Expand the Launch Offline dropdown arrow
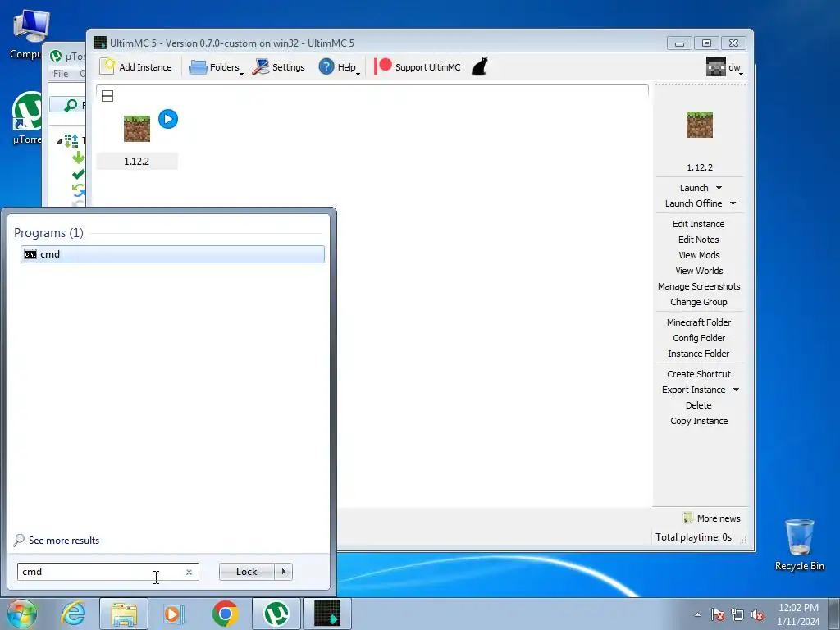Image resolution: width=840 pixels, height=630 pixels. tap(733, 203)
